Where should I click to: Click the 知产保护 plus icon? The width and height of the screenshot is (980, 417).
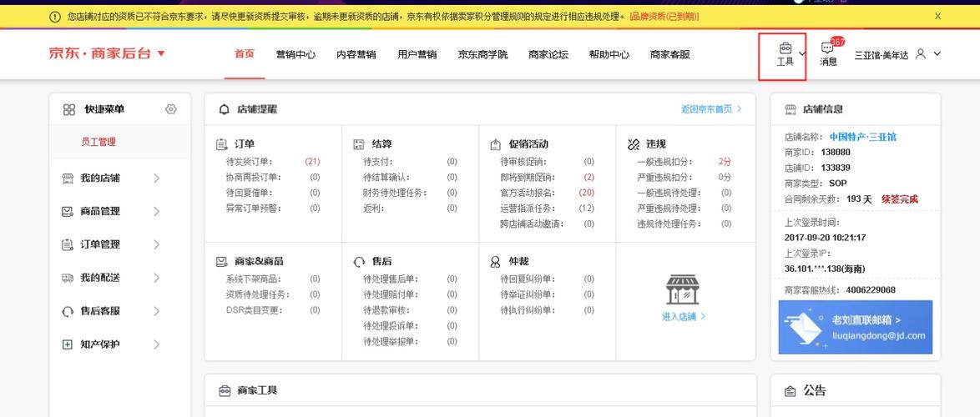pos(68,344)
